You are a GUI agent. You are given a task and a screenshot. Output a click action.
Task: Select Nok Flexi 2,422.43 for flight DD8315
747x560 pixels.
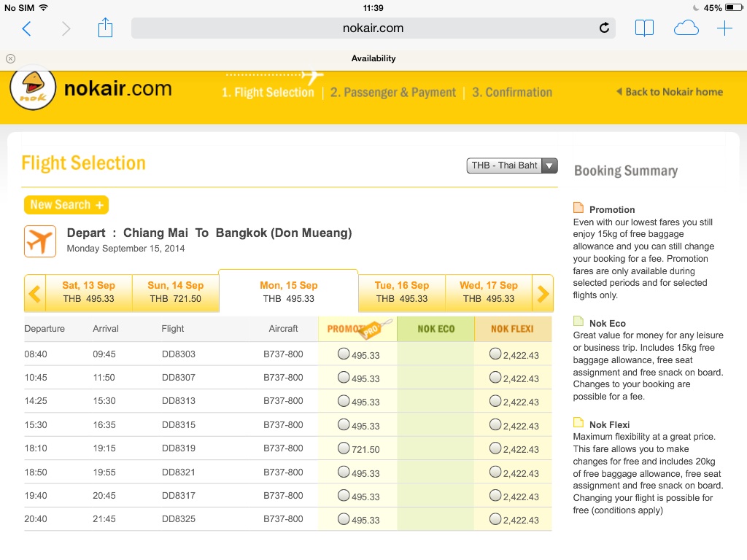pos(495,424)
